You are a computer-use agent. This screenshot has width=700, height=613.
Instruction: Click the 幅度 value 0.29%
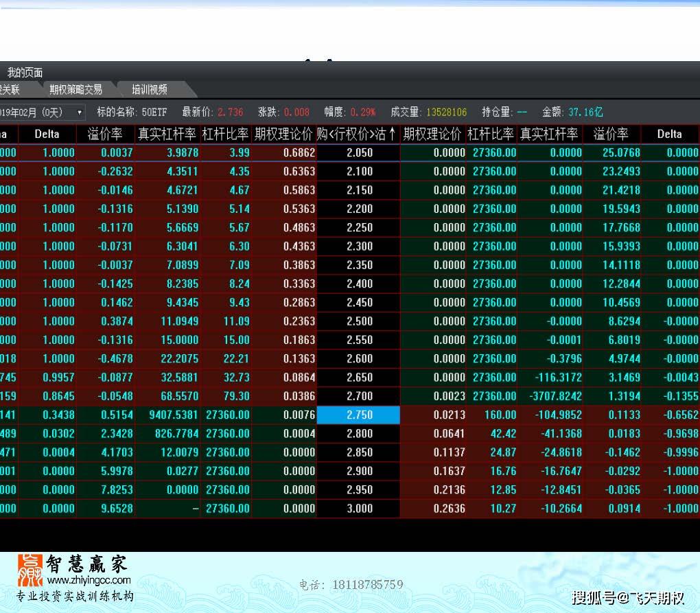[363, 112]
